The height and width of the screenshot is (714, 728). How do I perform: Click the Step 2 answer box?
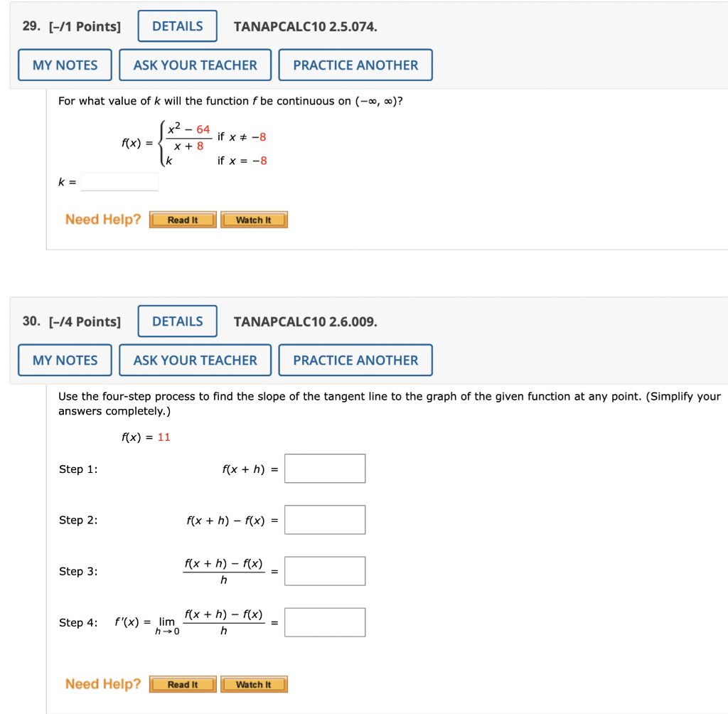click(x=324, y=519)
